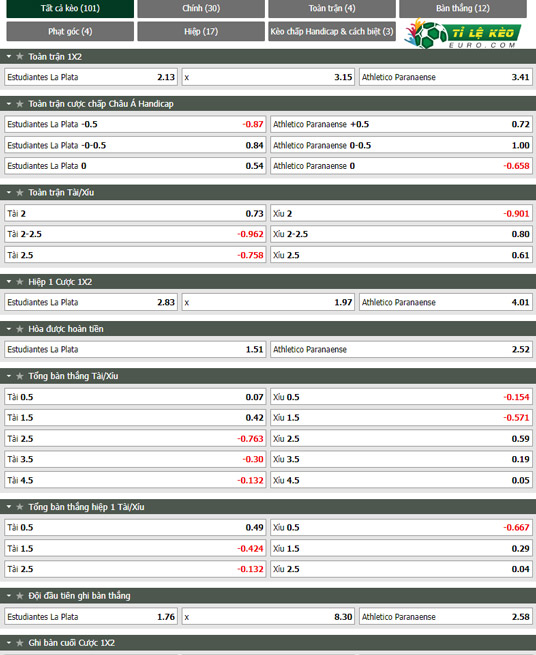Select Athletico Paranaense 0 at -0.658
Viewport: 536px width, 655px height.
point(401,166)
